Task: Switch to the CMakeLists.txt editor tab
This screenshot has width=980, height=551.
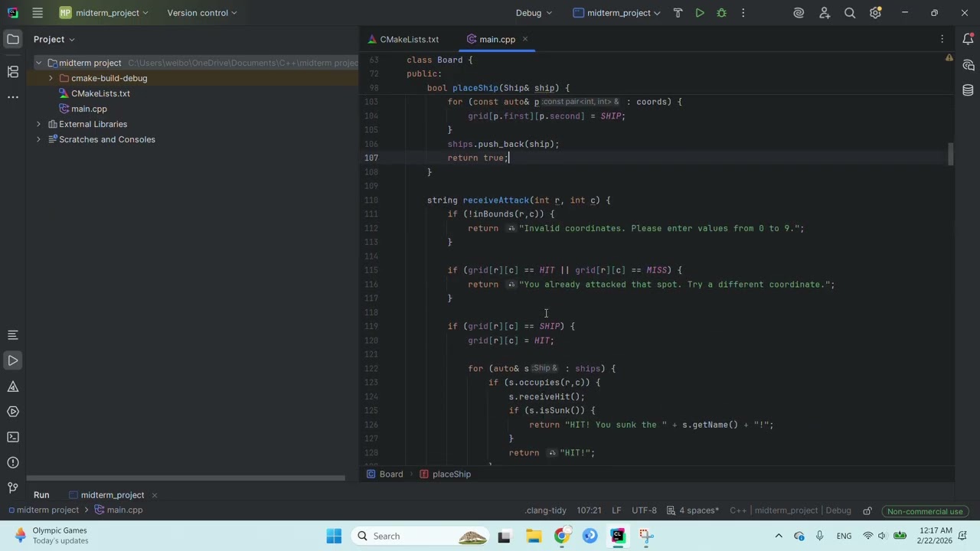Action: 403,39
